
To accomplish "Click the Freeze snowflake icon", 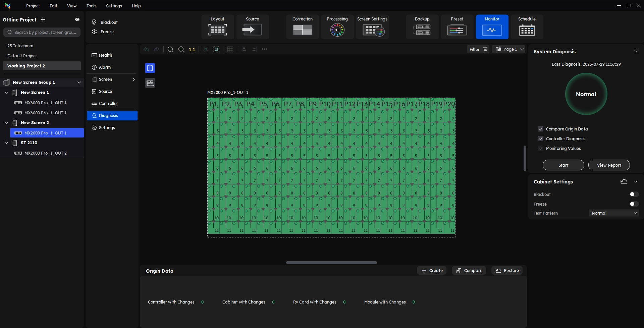I will (x=94, y=32).
